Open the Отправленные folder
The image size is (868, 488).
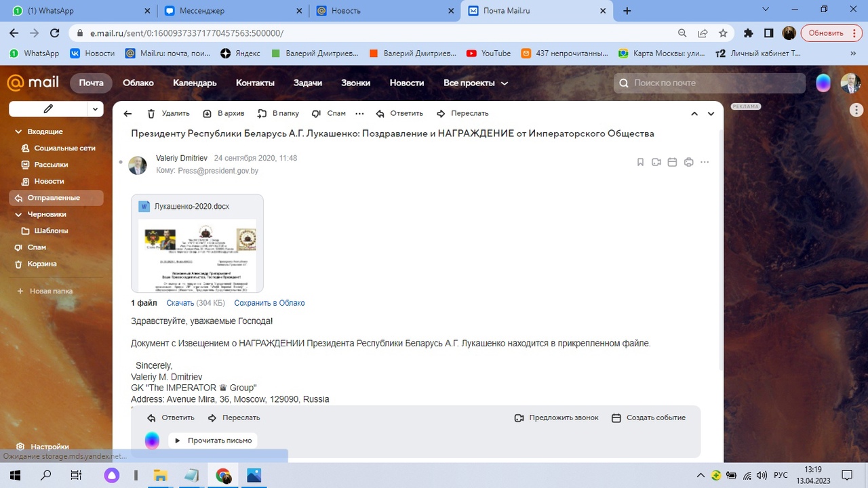pyautogui.click(x=54, y=198)
